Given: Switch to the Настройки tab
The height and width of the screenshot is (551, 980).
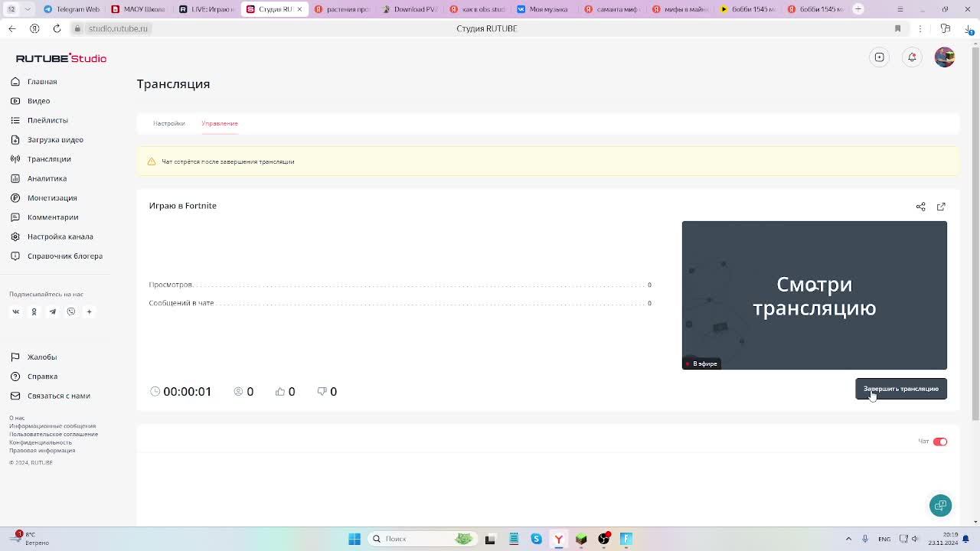Looking at the screenshot, I should coord(168,123).
